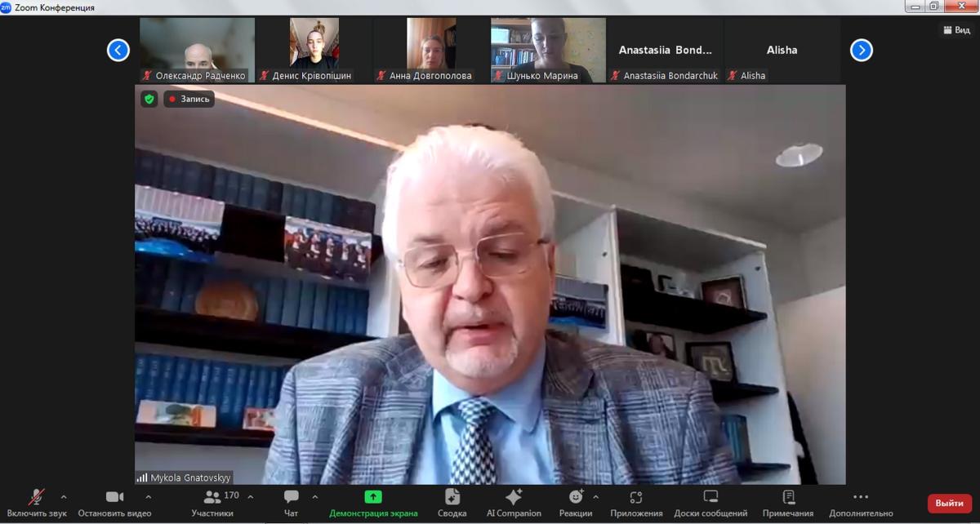The width and height of the screenshot is (980, 524).
Task: Leave meeting with red Выйти button
Action: pos(950,504)
